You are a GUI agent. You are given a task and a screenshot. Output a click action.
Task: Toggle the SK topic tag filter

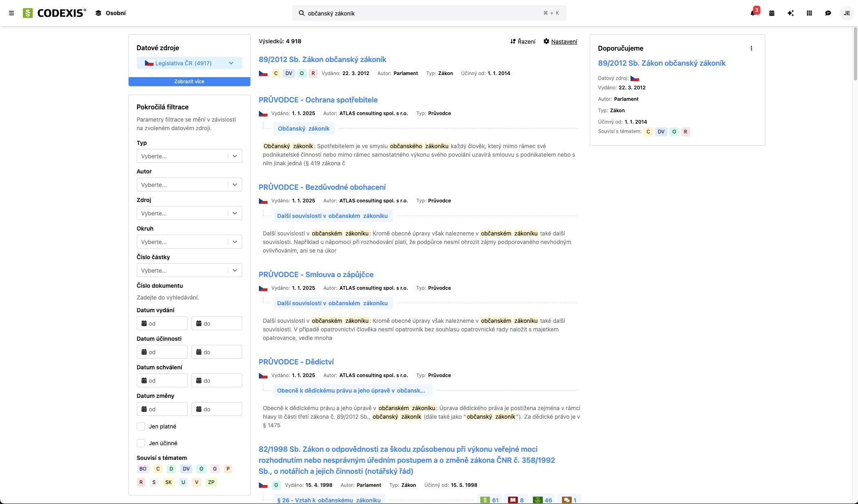(x=168, y=482)
